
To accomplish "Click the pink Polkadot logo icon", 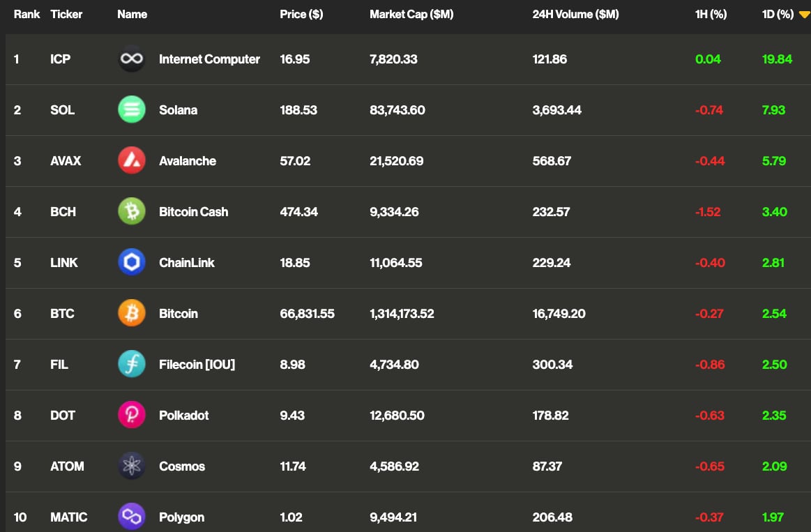I will (x=131, y=416).
